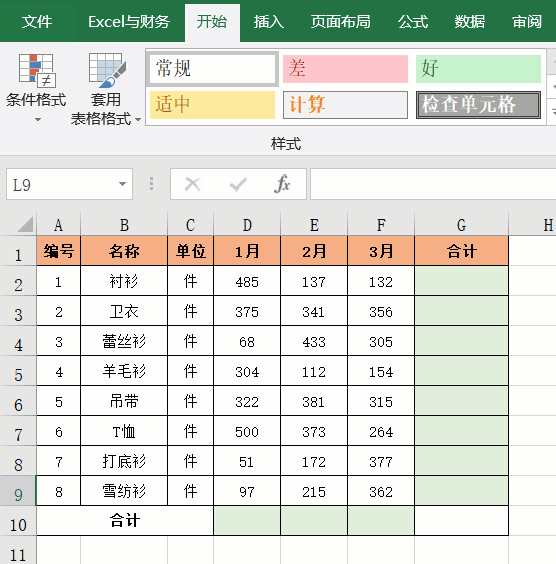The height and width of the screenshot is (564, 556).
Task: Click the select-all corner triangle of the sheet
Action: [x=25, y=224]
